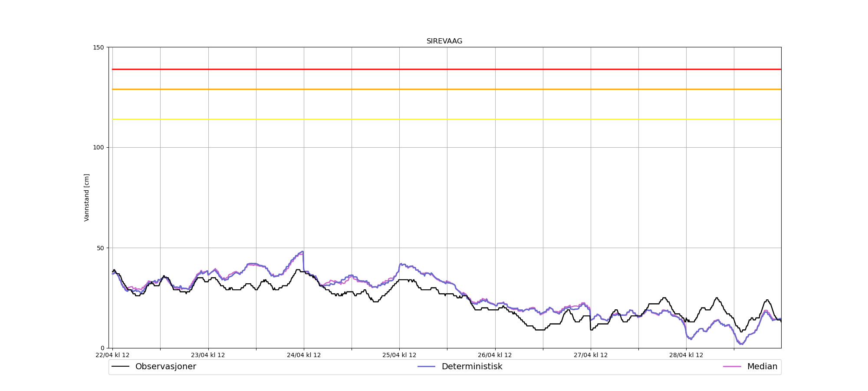Click the 25/04 kl 12 x-axis label
The width and height of the screenshot is (868, 391).
tap(399, 355)
